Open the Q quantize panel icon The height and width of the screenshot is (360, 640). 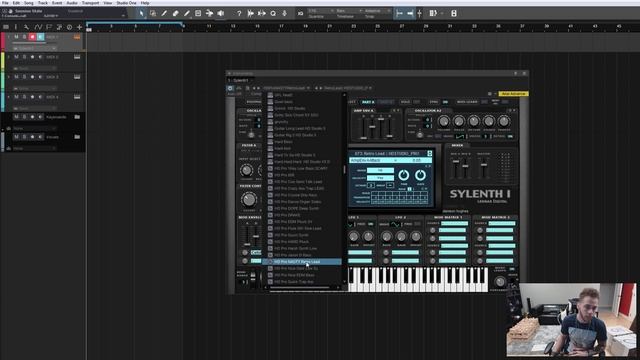click(273, 13)
